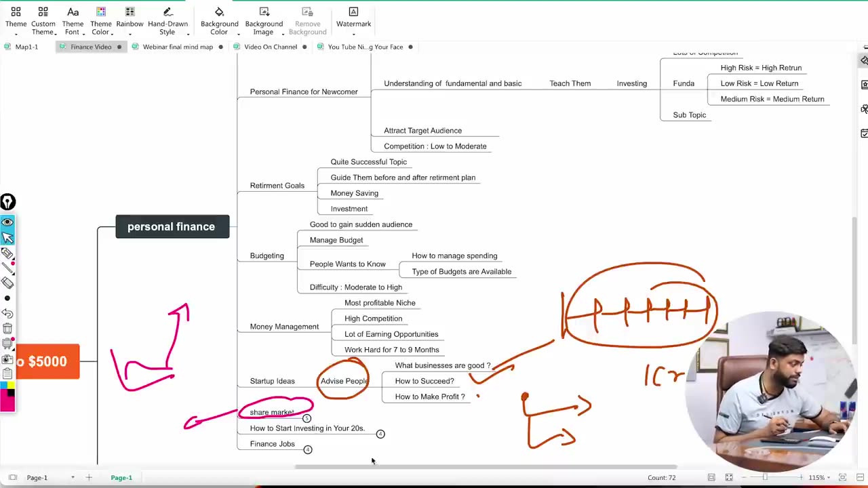Undo the last drawing stroke
The height and width of the screenshot is (488, 868).
(7, 314)
